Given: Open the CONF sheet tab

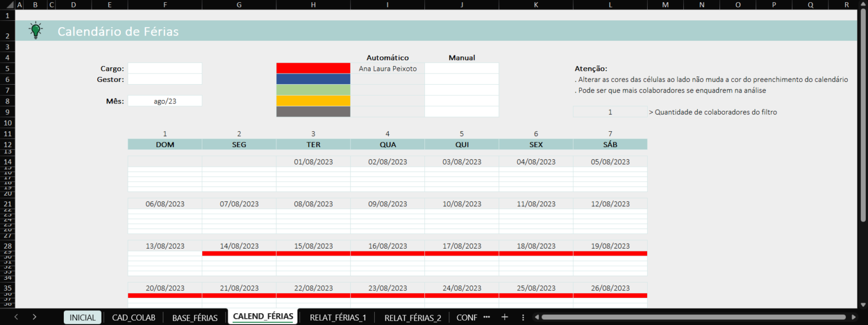Looking at the screenshot, I should tap(467, 317).
